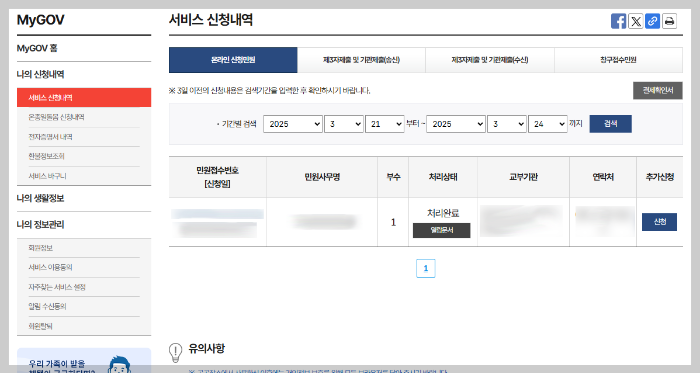This screenshot has height=373, width=700.
Task: Open the start year dropdown showing 2025
Action: (293, 124)
